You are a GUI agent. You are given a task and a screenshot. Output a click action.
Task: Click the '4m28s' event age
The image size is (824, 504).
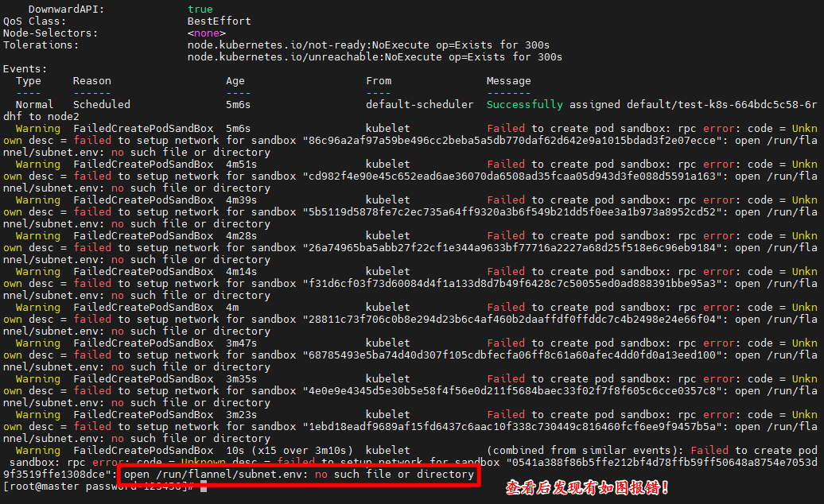tap(241, 236)
